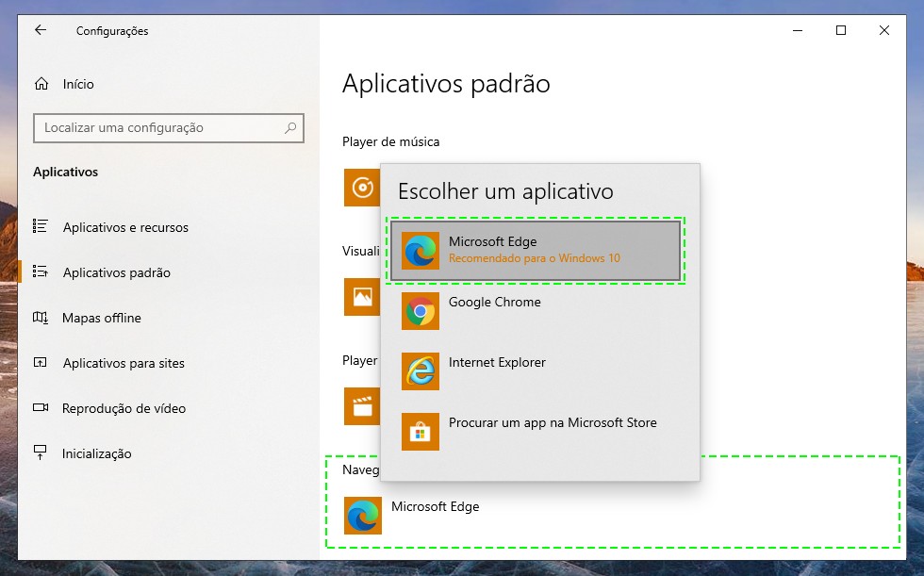This screenshot has width=924, height=576.
Task: Go to Aplicativos e recursos
Action: coord(125,227)
